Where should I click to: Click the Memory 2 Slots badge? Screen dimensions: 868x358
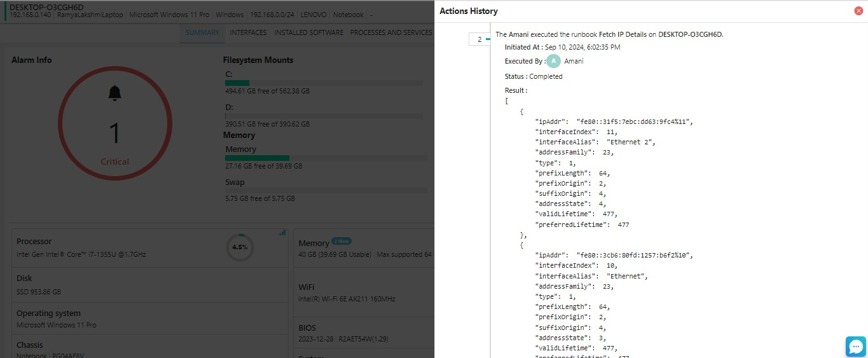(341, 242)
